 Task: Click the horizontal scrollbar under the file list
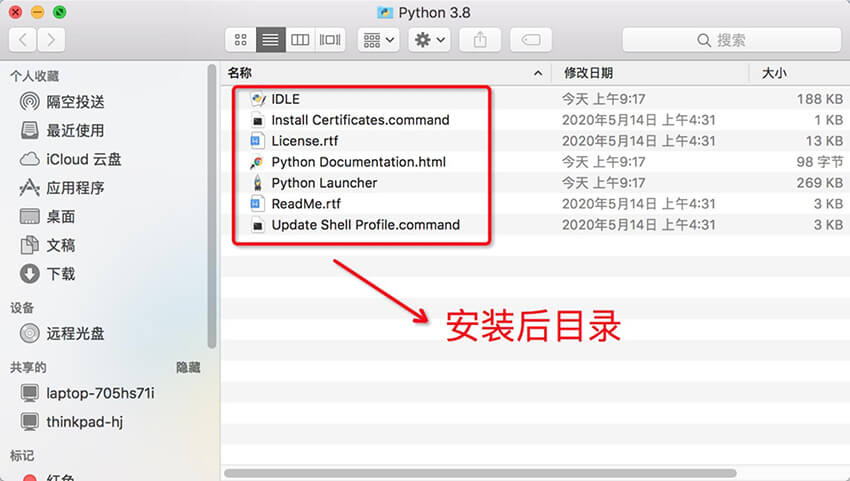[x=480, y=473]
